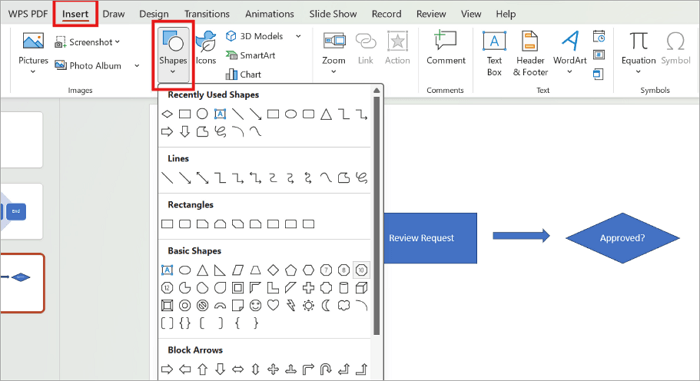This screenshot has height=381, width=700.
Task: Click the 3D Models button
Action: [x=254, y=36]
